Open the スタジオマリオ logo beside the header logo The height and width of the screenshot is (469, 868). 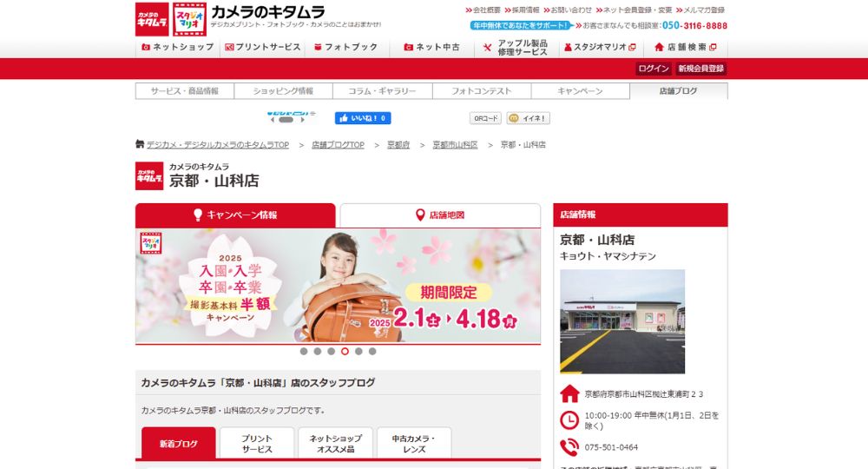coord(189,18)
